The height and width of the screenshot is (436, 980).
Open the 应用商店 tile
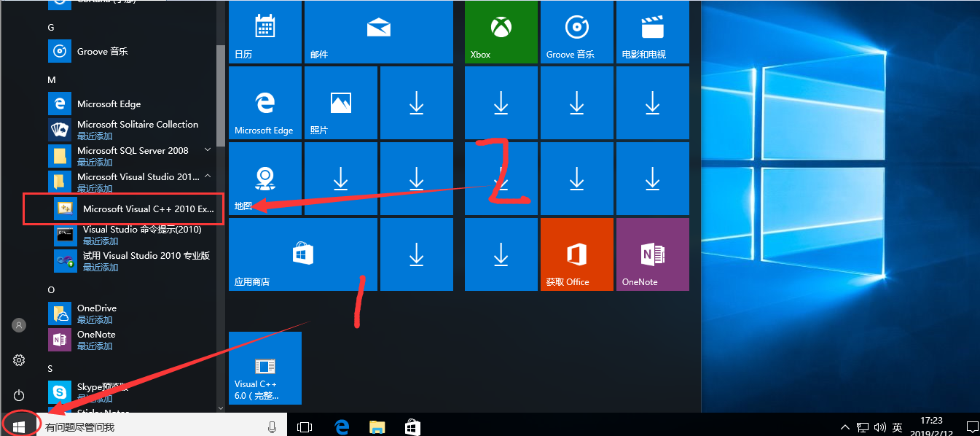click(302, 254)
